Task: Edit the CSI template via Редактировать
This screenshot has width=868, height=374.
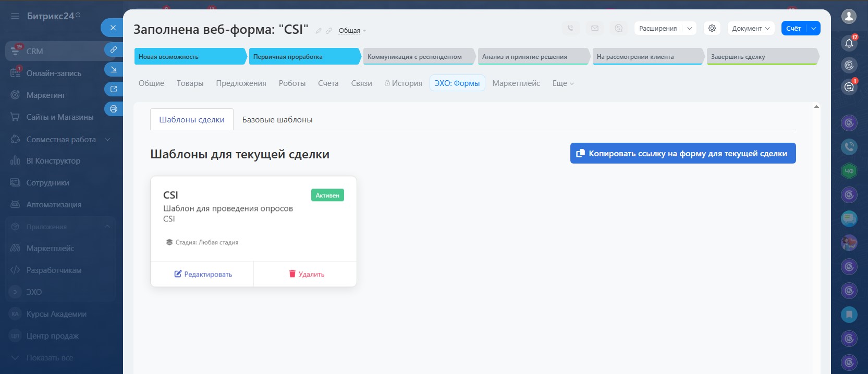Action: [203, 274]
